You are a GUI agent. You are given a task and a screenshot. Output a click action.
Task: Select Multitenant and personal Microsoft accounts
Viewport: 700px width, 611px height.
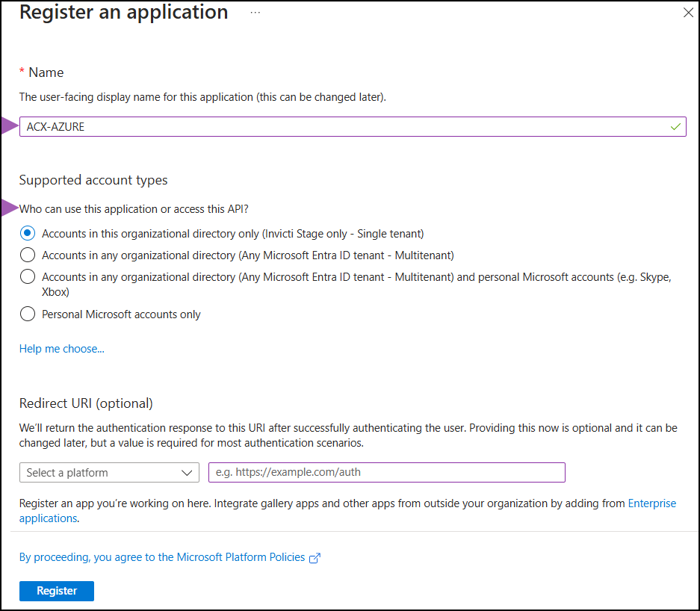[28, 276]
